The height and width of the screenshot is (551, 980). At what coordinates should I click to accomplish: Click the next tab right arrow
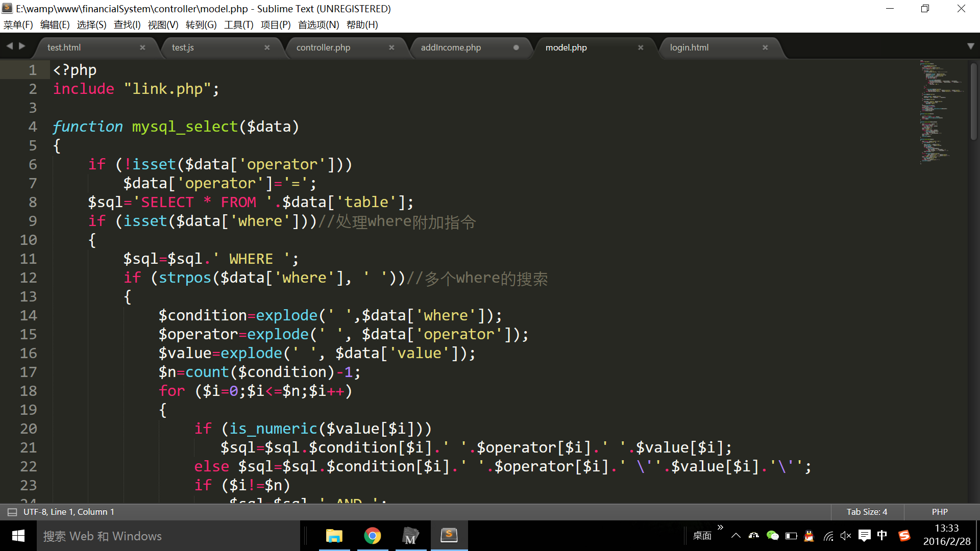(x=22, y=46)
